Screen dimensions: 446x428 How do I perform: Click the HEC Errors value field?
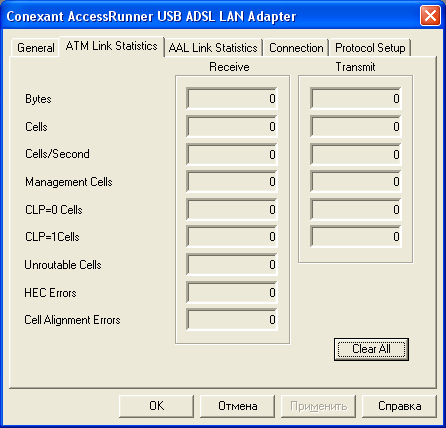point(232,293)
